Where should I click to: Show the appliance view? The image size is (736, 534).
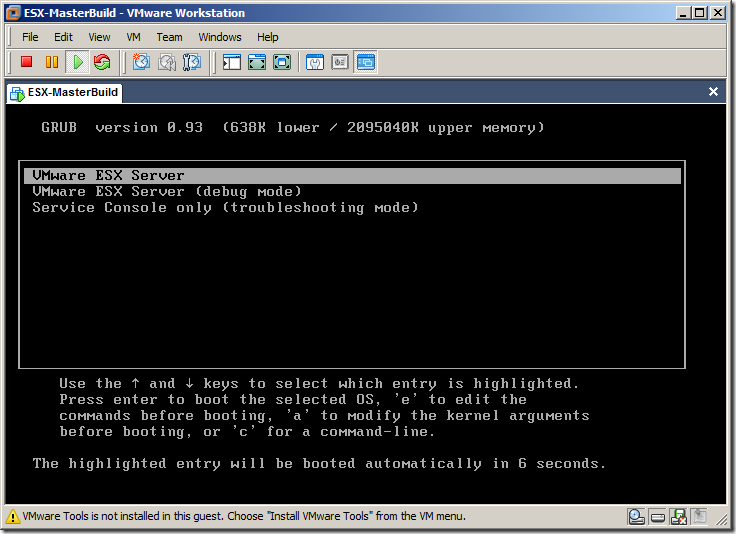pos(340,62)
